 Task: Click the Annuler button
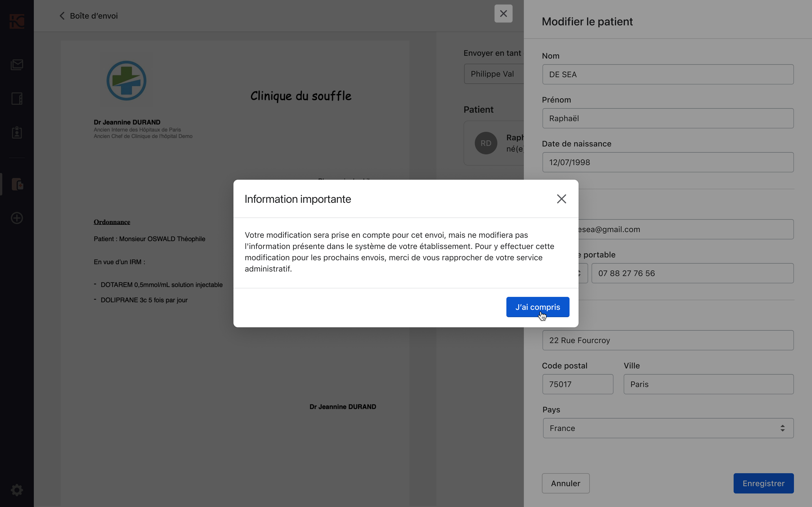pos(565,483)
